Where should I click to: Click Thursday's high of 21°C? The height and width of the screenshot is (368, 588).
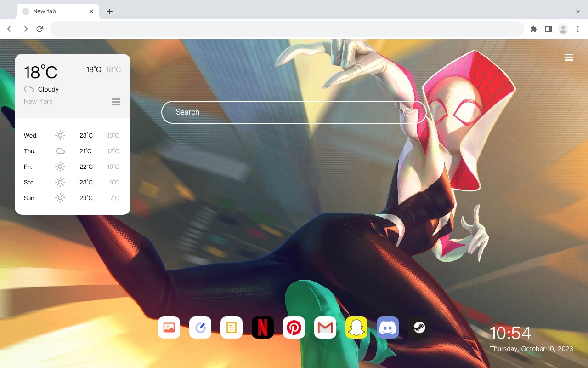click(85, 151)
